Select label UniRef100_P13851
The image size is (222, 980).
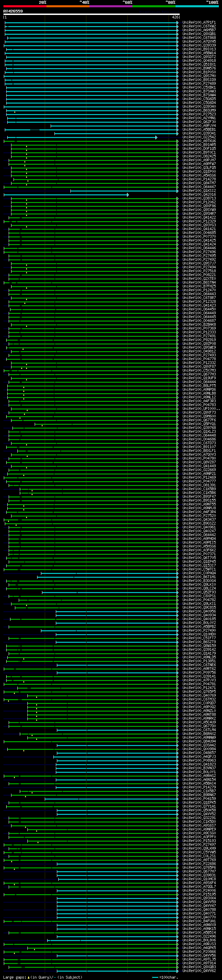pyautogui.click(x=199, y=661)
